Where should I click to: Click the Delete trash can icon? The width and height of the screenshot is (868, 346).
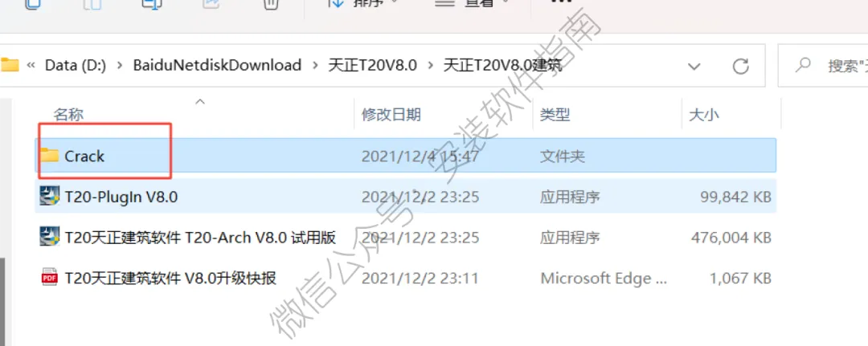269,3
